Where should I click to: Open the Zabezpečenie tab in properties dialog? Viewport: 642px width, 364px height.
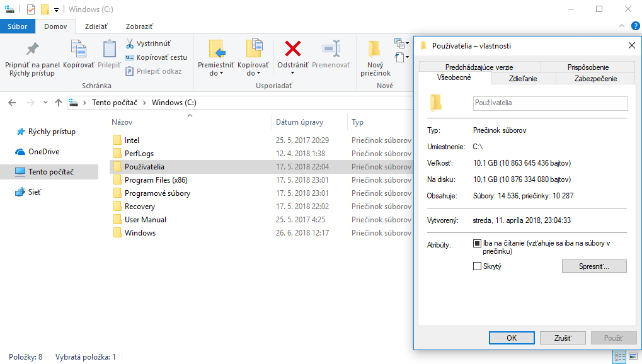click(595, 79)
